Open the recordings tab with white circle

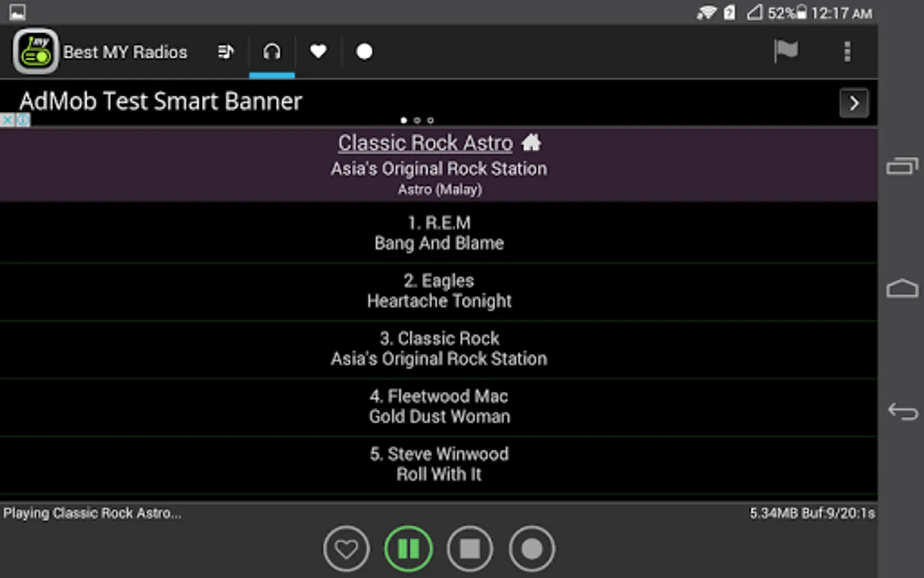[x=364, y=51]
